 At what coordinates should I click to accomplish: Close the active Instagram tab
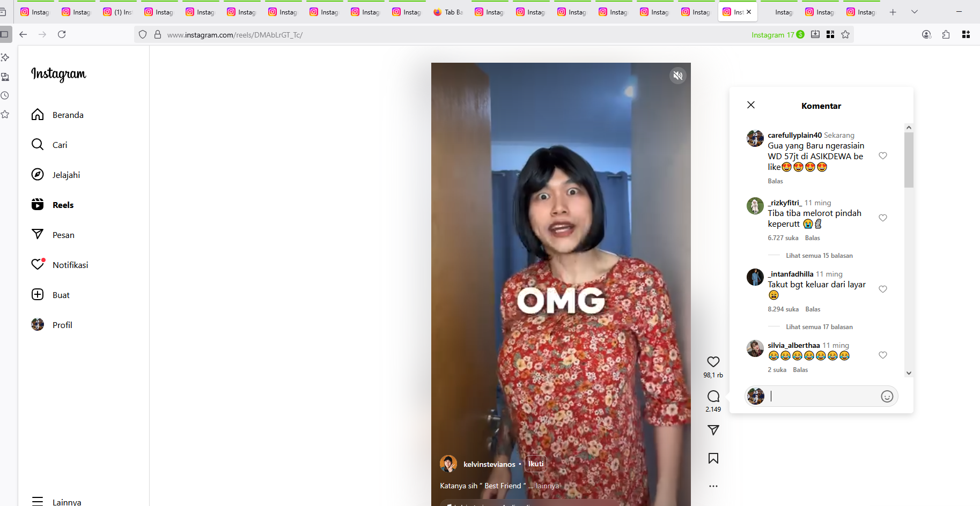pyautogui.click(x=749, y=12)
